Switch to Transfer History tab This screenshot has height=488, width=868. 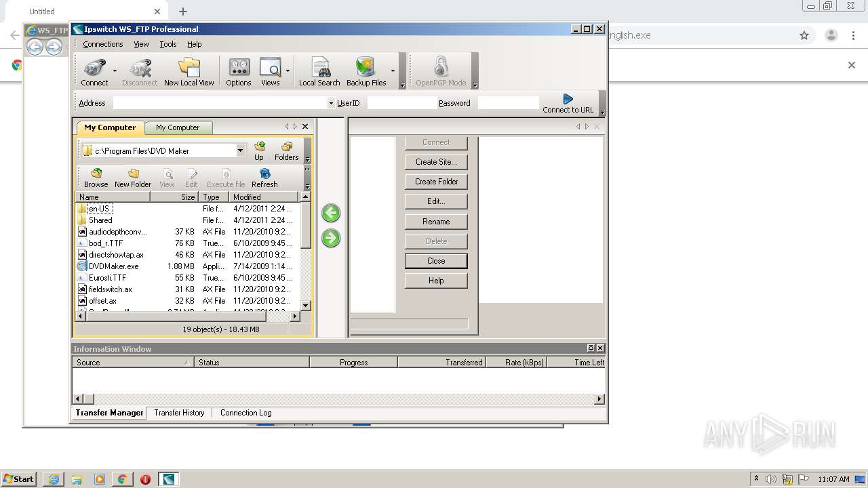click(179, 412)
